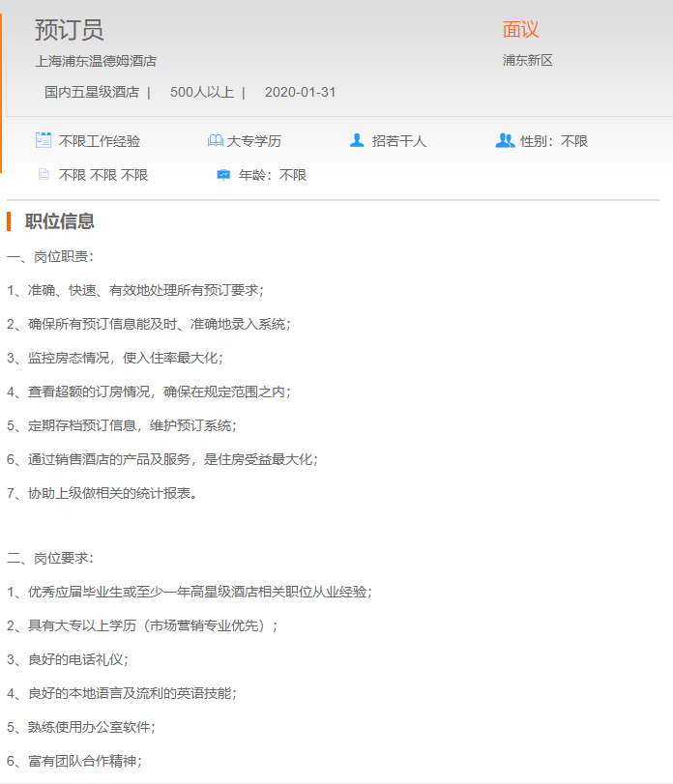Click the 2020-01-31 posting date

click(300, 92)
